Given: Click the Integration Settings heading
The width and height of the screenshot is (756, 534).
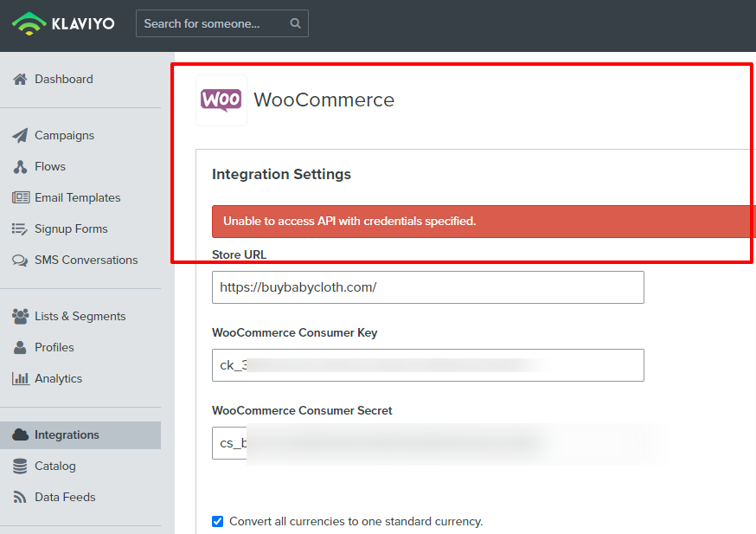Looking at the screenshot, I should tap(282, 174).
